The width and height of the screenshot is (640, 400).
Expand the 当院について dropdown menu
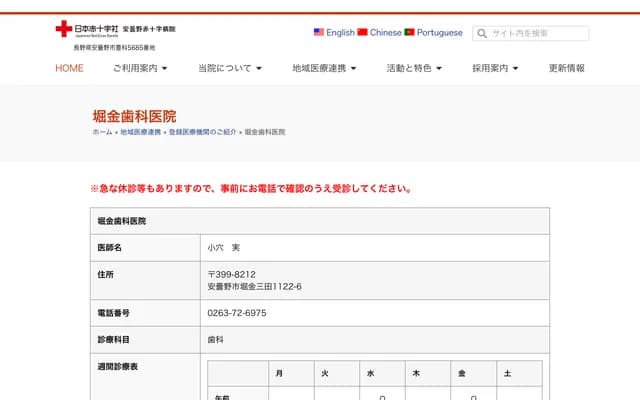[230, 68]
